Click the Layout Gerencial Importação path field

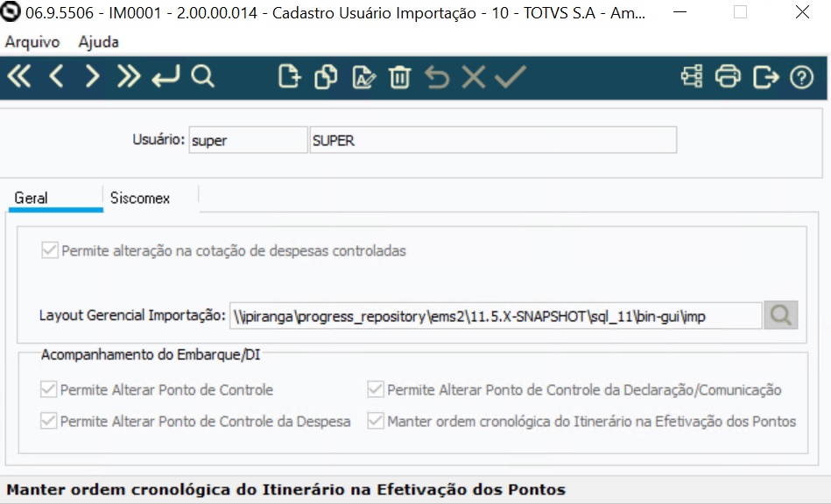[x=496, y=316]
